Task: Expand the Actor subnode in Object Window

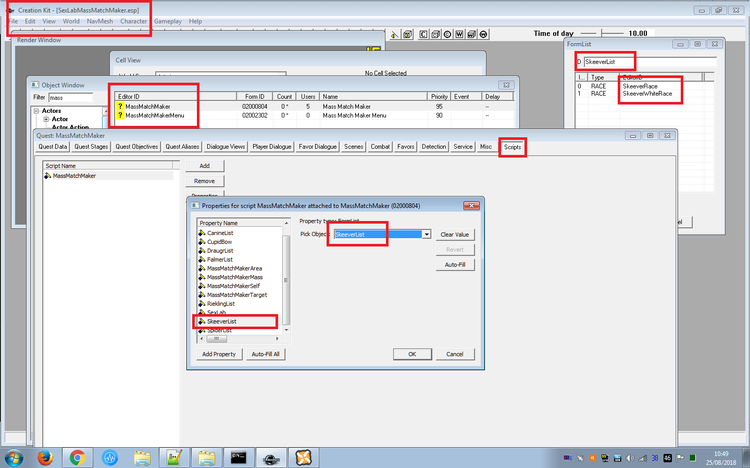Action: coord(46,119)
